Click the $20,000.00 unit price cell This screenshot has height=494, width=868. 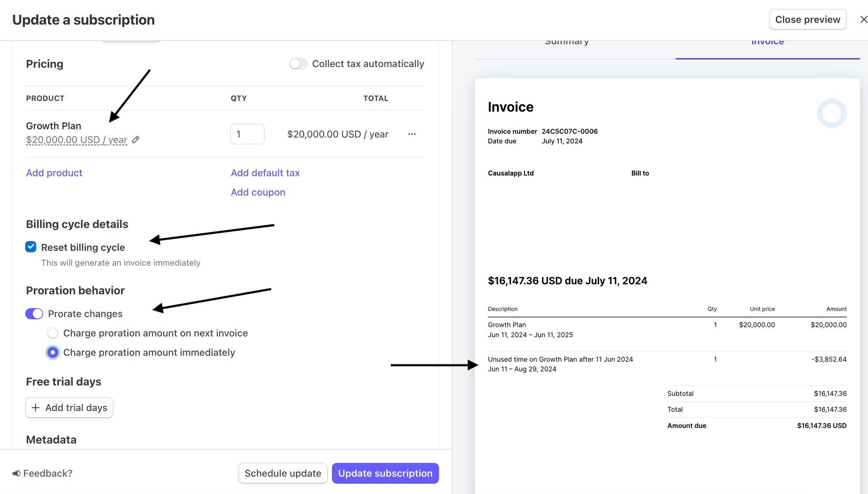pyautogui.click(x=757, y=325)
